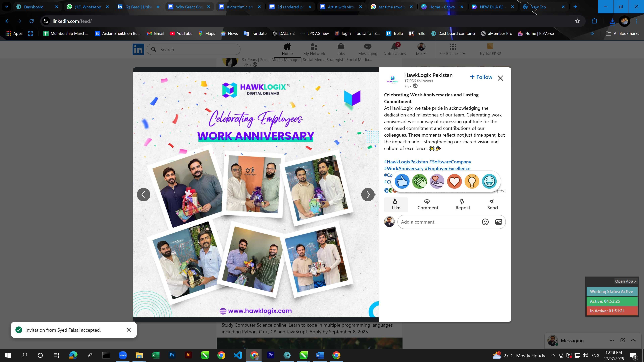Close the HawkLogix post overlay
Viewport: 644px width, 362px height.
pos(500,78)
